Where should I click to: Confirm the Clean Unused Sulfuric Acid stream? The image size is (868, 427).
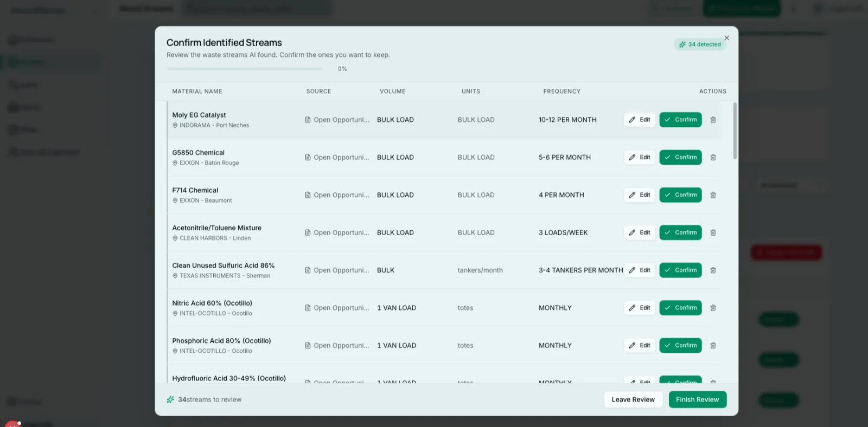[x=680, y=270]
